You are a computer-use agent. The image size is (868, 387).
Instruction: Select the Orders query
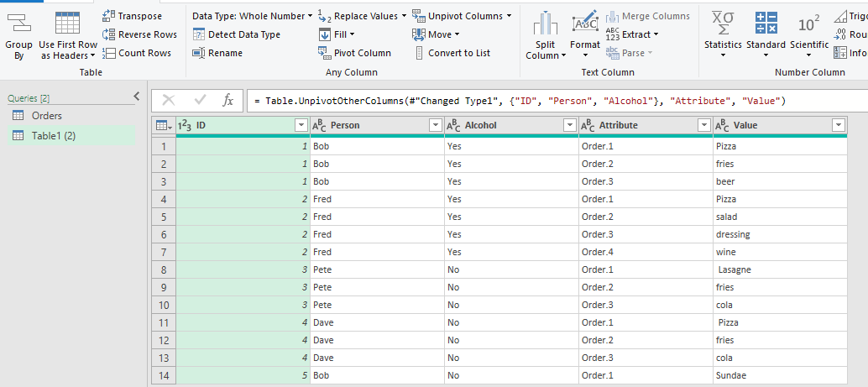coord(47,116)
